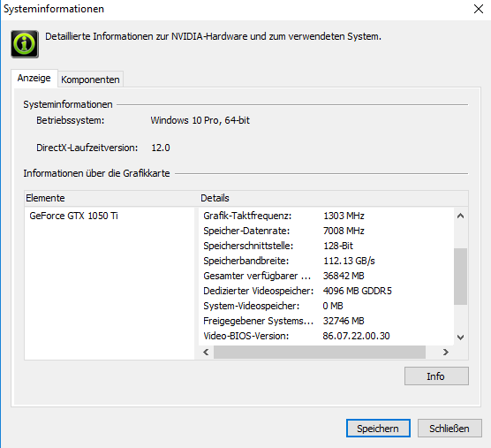Close the Systeminformationen dialog with X
The height and width of the screenshot is (448, 491).
click(479, 9)
